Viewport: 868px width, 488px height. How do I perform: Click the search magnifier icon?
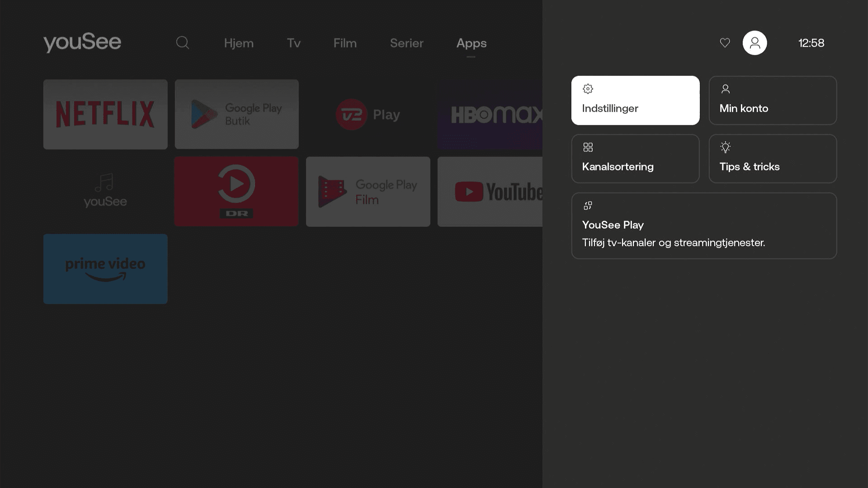(x=182, y=43)
